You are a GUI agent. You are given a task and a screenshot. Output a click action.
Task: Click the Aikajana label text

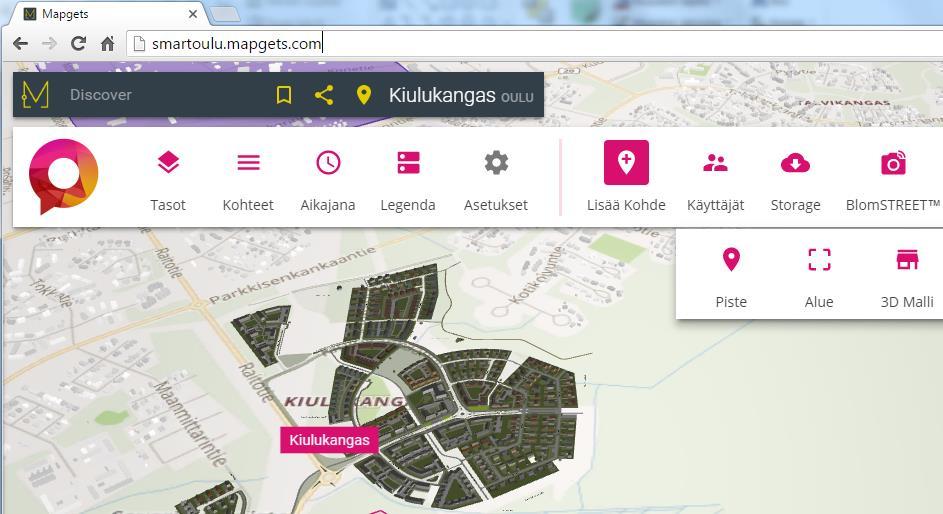coord(328,205)
